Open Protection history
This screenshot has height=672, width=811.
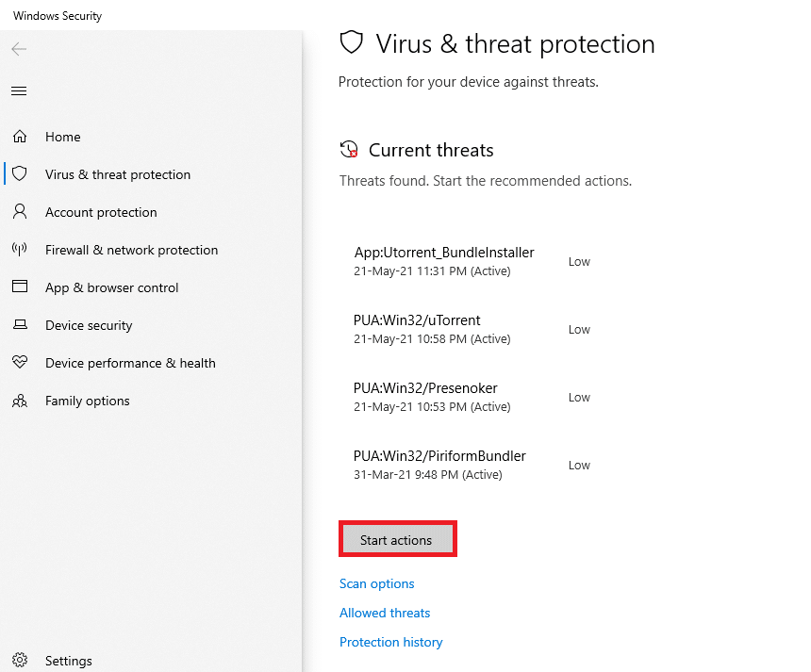click(x=390, y=642)
